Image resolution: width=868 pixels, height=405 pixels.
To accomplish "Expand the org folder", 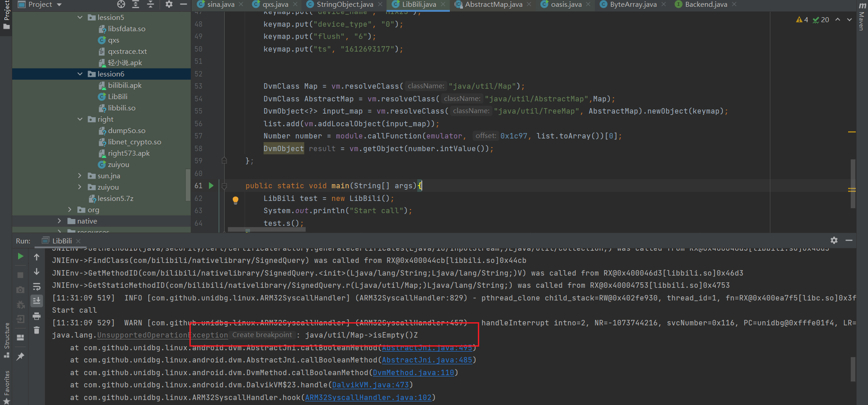I will pos(70,210).
